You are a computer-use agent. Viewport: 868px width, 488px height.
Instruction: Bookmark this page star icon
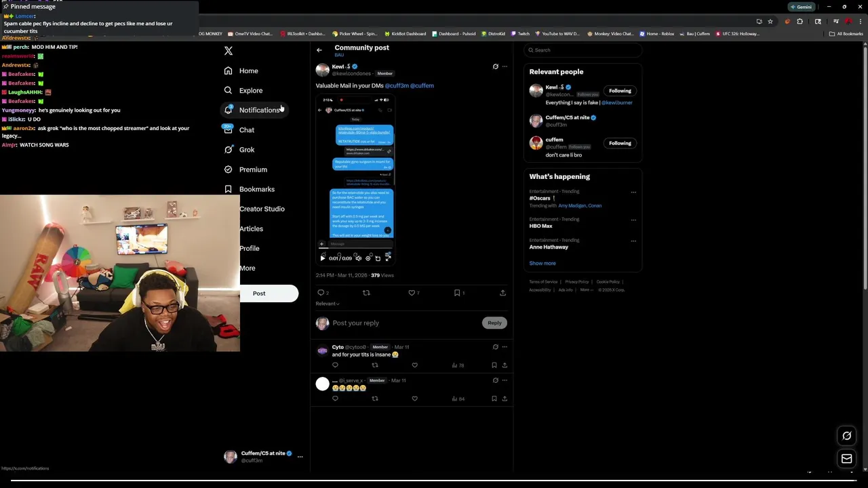[x=770, y=22]
